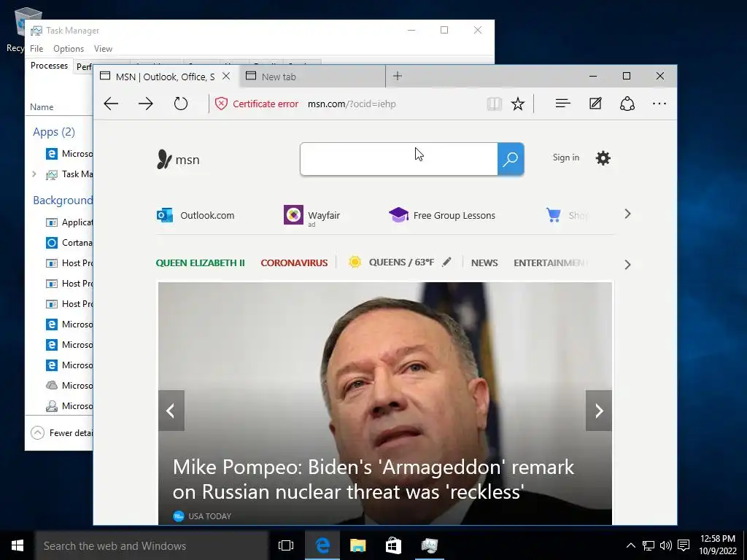The image size is (747, 560).
Task: Click the Apps (2) group heading
Action: 54,132
